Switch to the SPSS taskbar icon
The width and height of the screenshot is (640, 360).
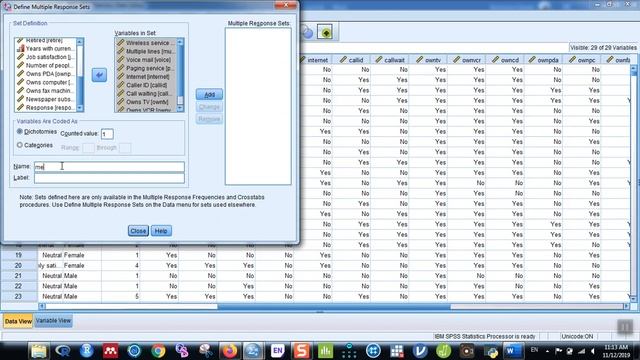(253, 351)
